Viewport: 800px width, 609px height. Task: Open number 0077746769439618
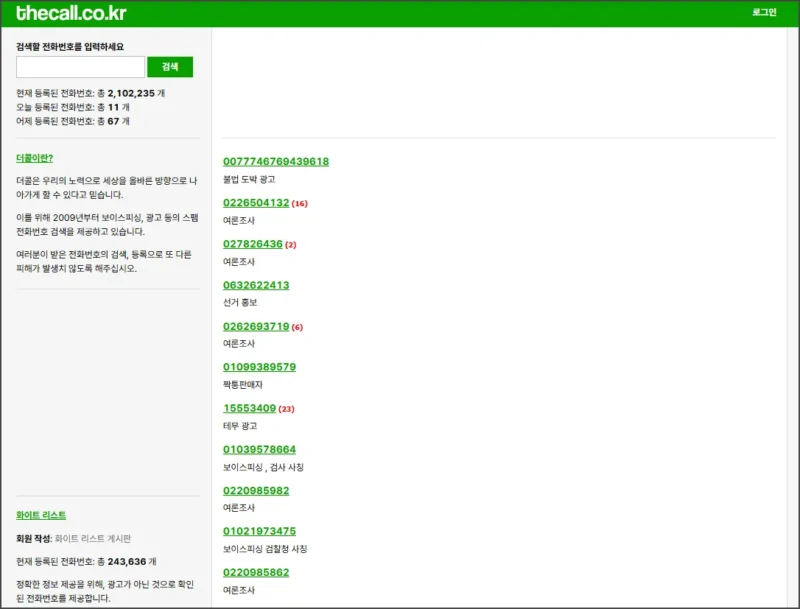click(x=276, y=162)
